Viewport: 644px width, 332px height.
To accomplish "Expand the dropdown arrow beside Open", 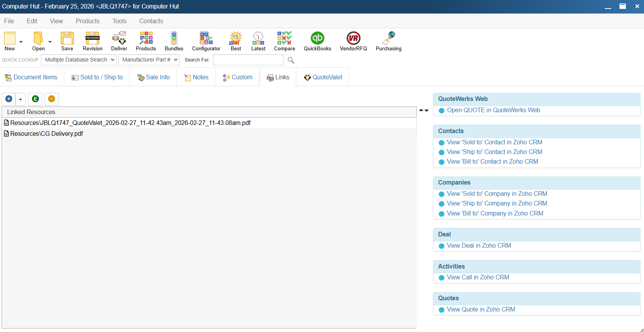I will pos(50,42).
